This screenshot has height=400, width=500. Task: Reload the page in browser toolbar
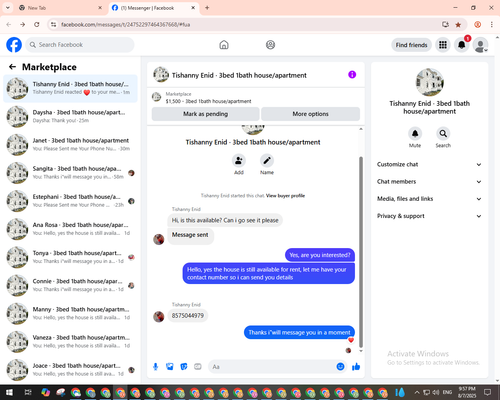[37, 24]
